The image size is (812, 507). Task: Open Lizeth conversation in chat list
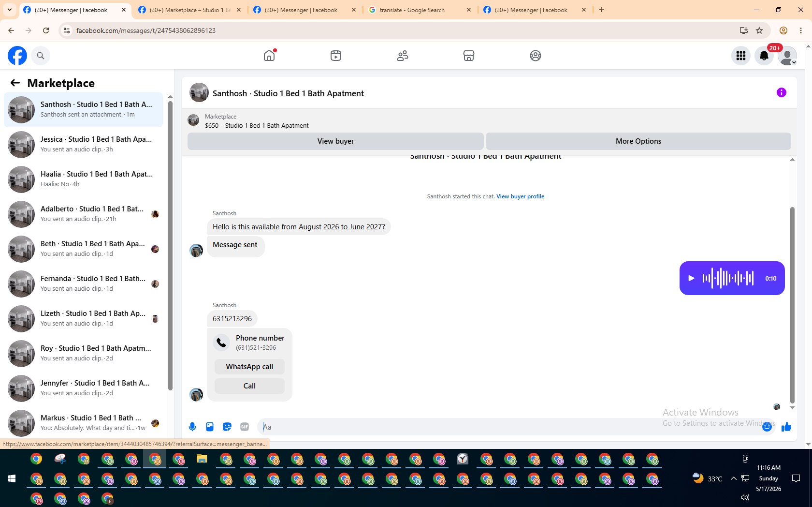click(x=84, y=319)
